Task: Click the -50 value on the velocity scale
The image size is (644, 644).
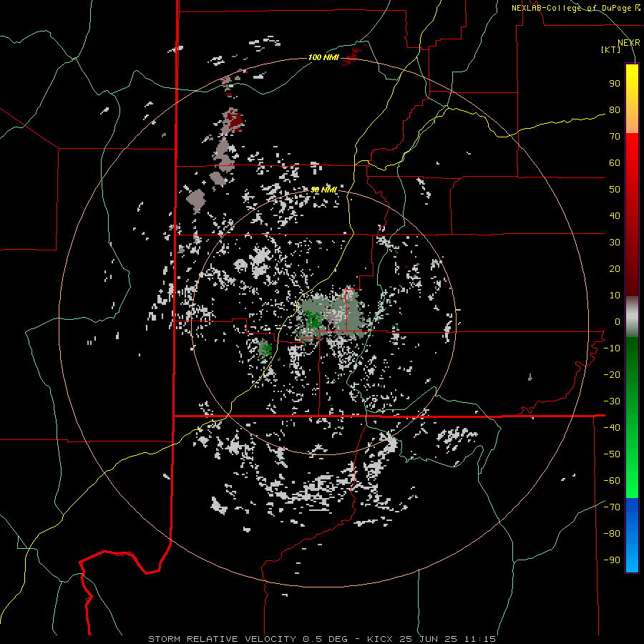Action: point(612,454)
